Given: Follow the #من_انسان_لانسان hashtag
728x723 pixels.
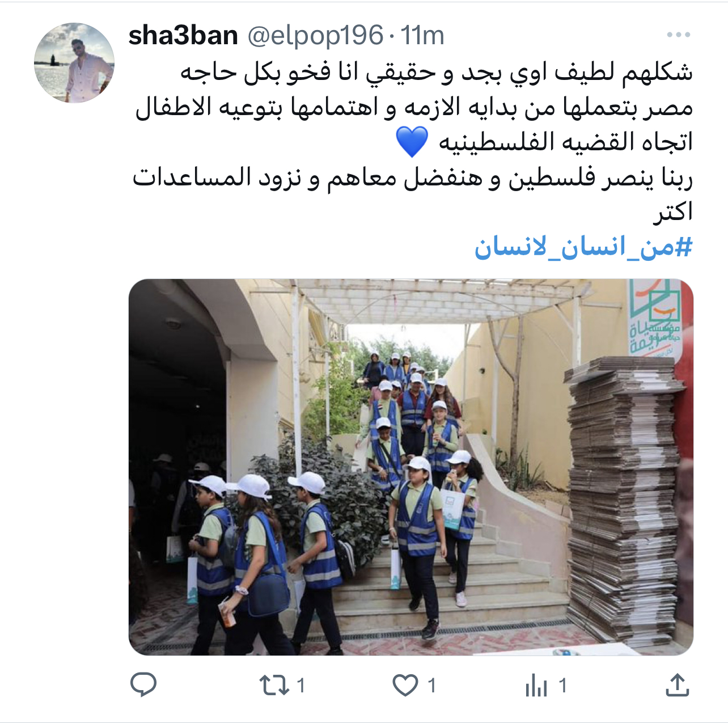Looking at the screenshot, I should coord(583,247).
